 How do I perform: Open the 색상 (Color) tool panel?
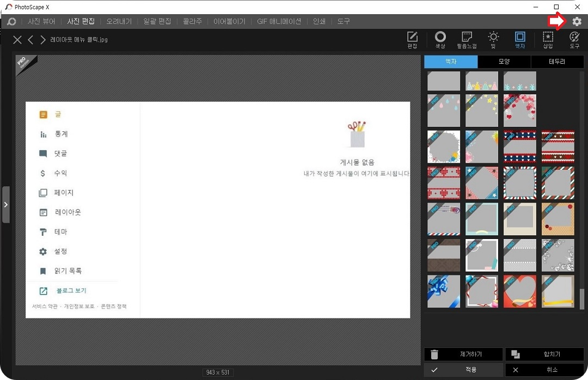point(440,40)
